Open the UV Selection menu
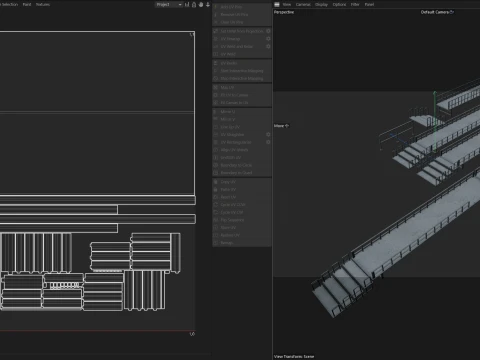Viewport: 480px width, 360px height. click(x=9, y=4)
